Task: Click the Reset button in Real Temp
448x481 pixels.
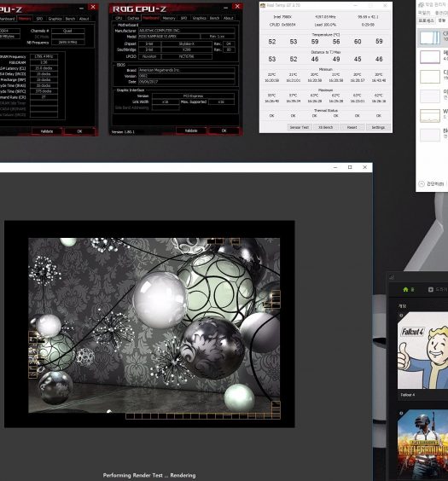Action: pyautogui.click(x=352, y=127)
